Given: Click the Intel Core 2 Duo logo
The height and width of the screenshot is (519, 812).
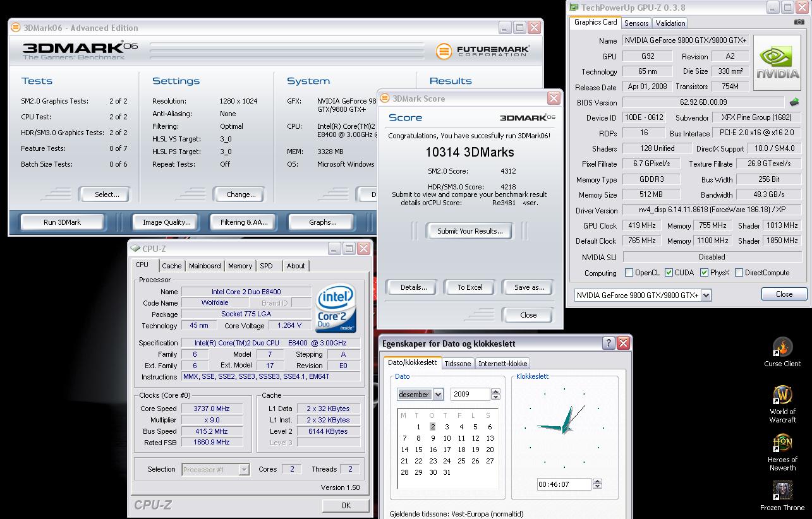Looking at the screenshot, I should 336,309.
